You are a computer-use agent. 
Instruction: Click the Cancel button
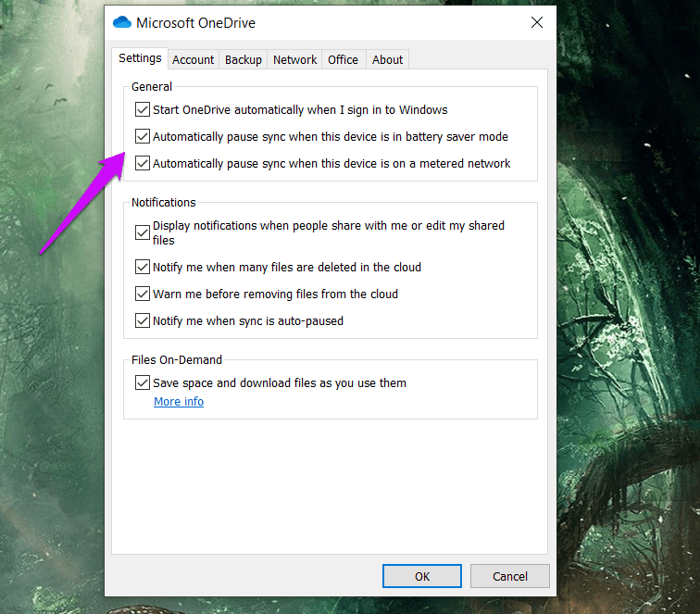(x=510, y=576)
